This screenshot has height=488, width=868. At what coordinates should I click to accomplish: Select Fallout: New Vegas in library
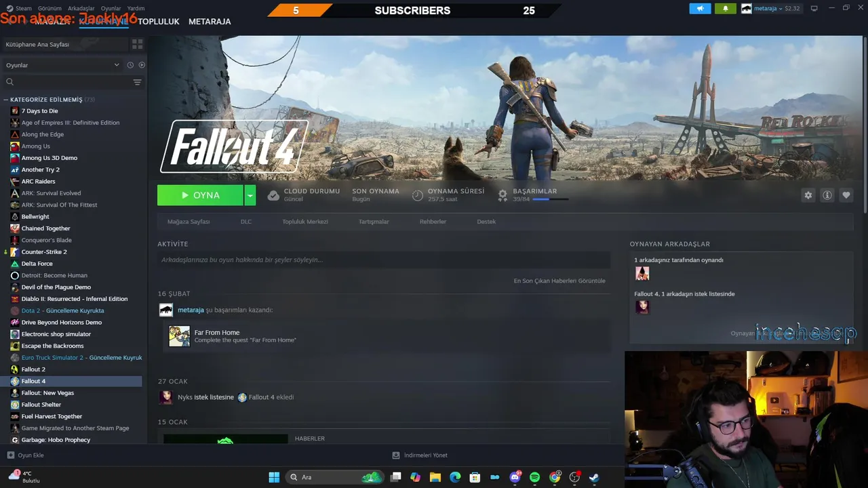click(47, 393)
